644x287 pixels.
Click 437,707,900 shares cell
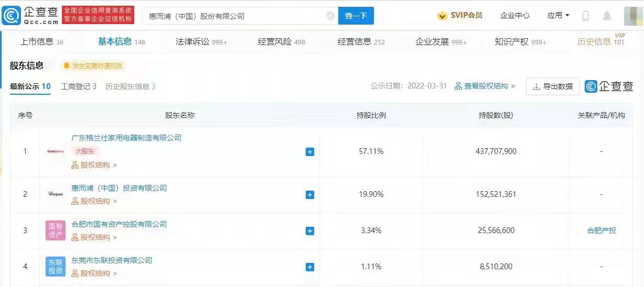pyautogui.click(x=496, y=151)
